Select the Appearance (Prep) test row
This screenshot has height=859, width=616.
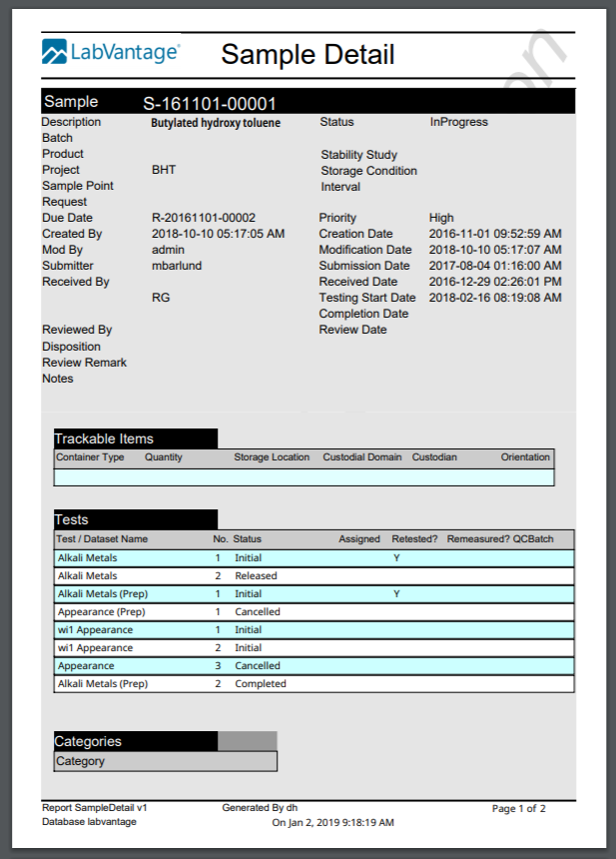point(314,612)
